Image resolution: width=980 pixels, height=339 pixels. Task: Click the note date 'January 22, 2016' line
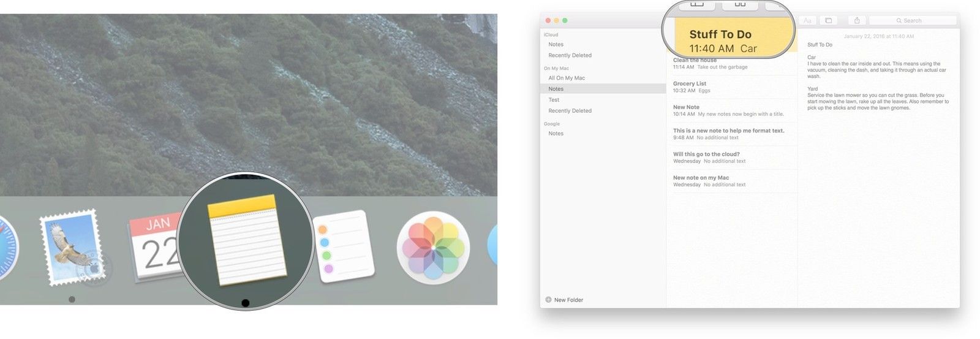point(878,36)
